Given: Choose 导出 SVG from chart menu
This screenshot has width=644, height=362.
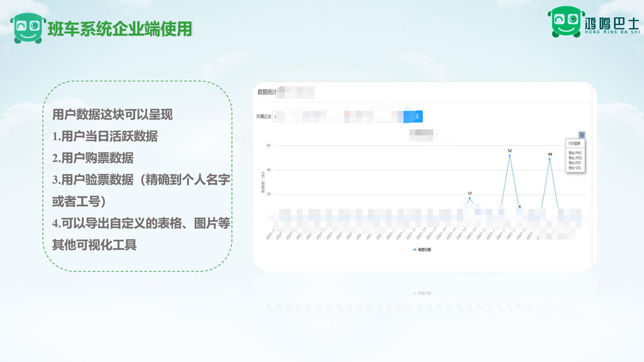Looking at the screenshot, I should tap(575, 168).
